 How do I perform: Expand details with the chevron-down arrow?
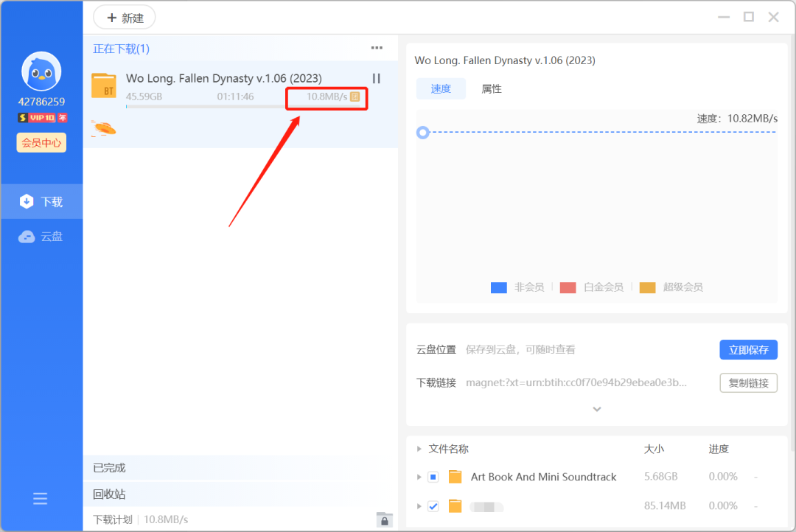click(x=597, y=409)
